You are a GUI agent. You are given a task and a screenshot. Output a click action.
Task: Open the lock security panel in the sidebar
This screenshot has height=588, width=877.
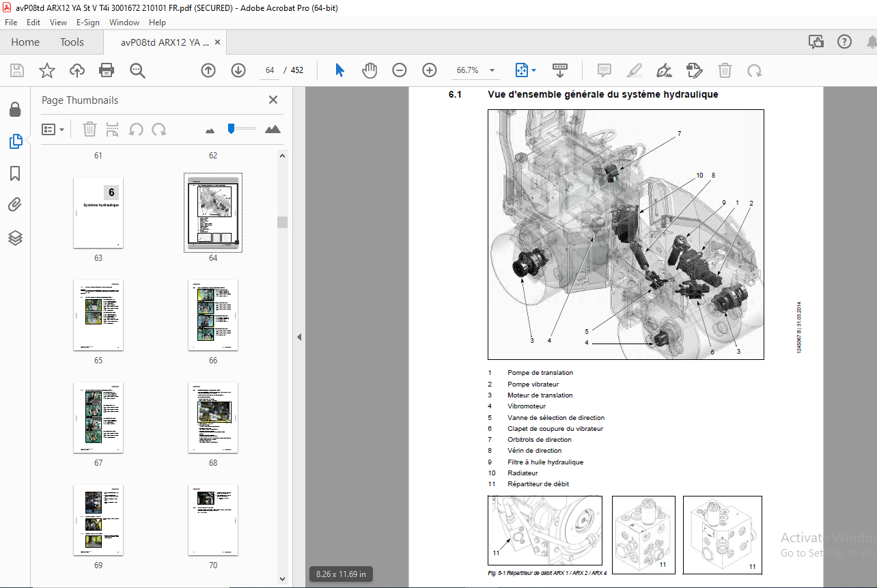click(x=15, y=109)
